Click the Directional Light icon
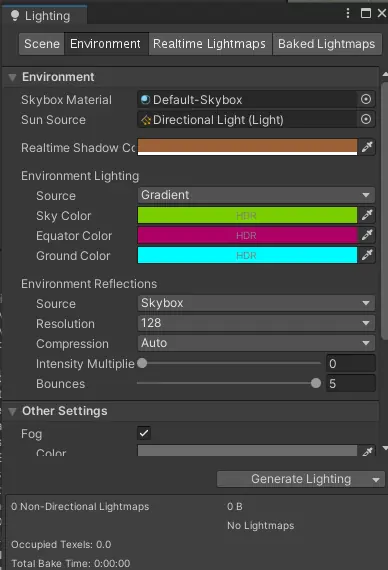This screenshot has width=388, height=570. 145,120
